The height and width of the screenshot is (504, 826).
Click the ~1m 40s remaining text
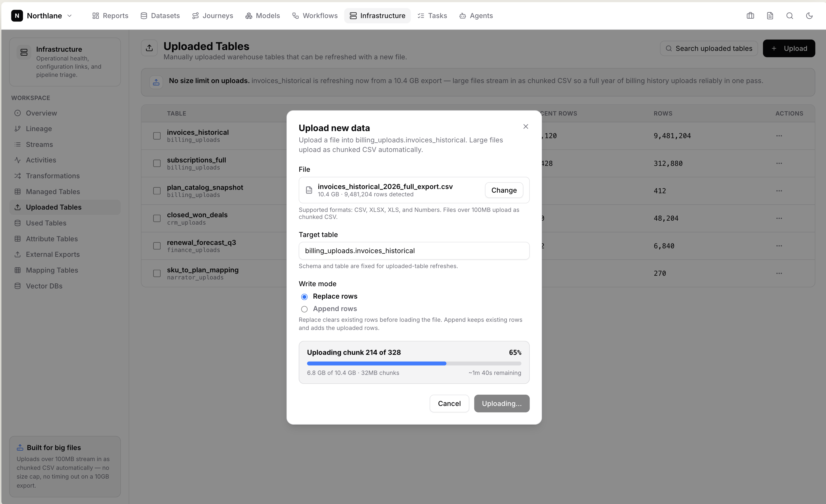[x=494, y=373]
